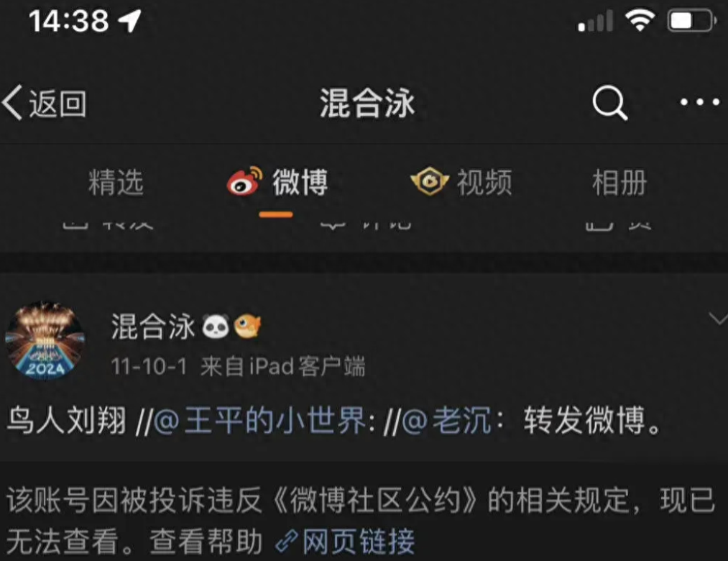Switch to the 精选 tab
728x561 pixels.
(x=116, y=182)
